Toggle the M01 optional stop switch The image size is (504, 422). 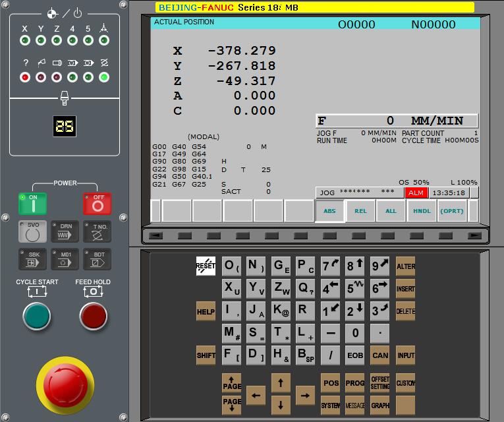click(65, 259)
